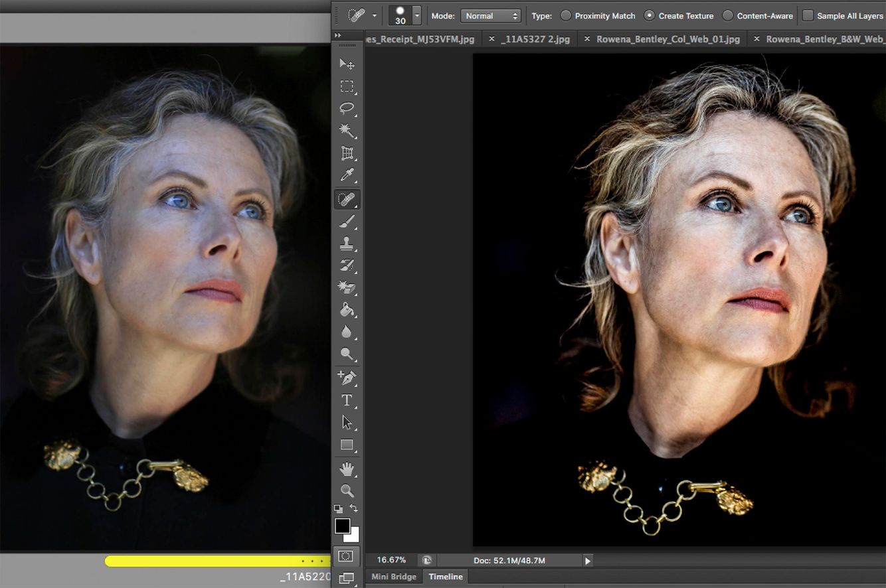Image resolution: width=886 pixels, height=588 pixels.
Task: Select the Perspective Crop tool
Action: pos(347,153)
